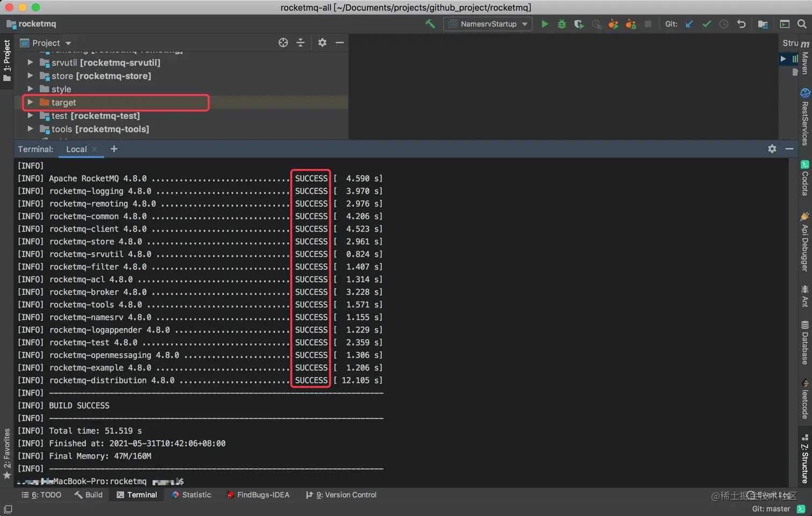Toggle the 1: Project side panel

click(x=7, y=61)
